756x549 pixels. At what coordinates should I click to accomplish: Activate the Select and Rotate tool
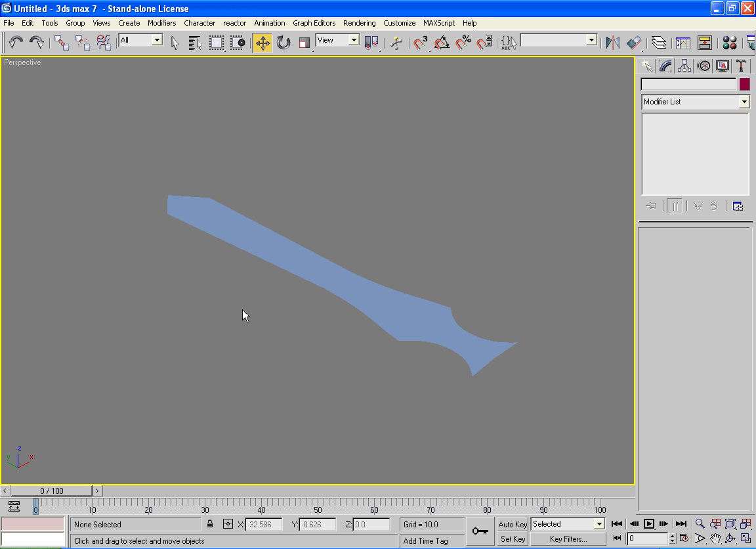pyautogui.click(x=283, y=43)
